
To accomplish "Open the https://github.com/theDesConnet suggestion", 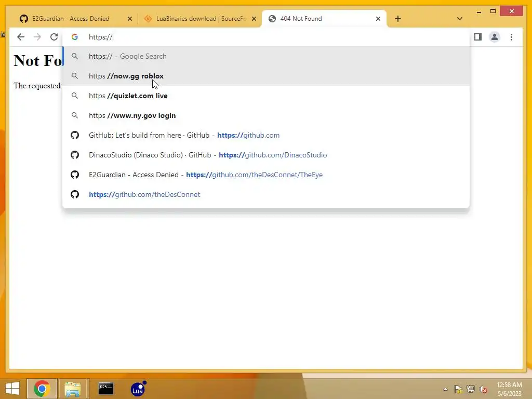I will click(266, 194).
